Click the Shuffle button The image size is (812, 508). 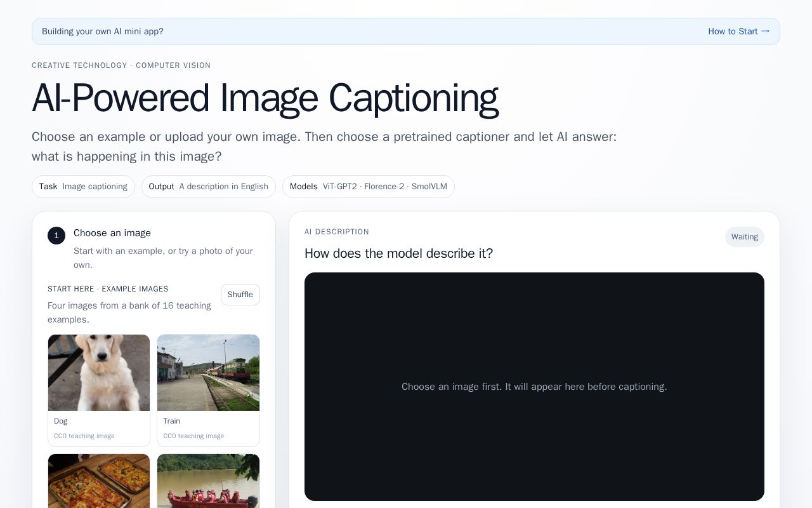point(240,295)
